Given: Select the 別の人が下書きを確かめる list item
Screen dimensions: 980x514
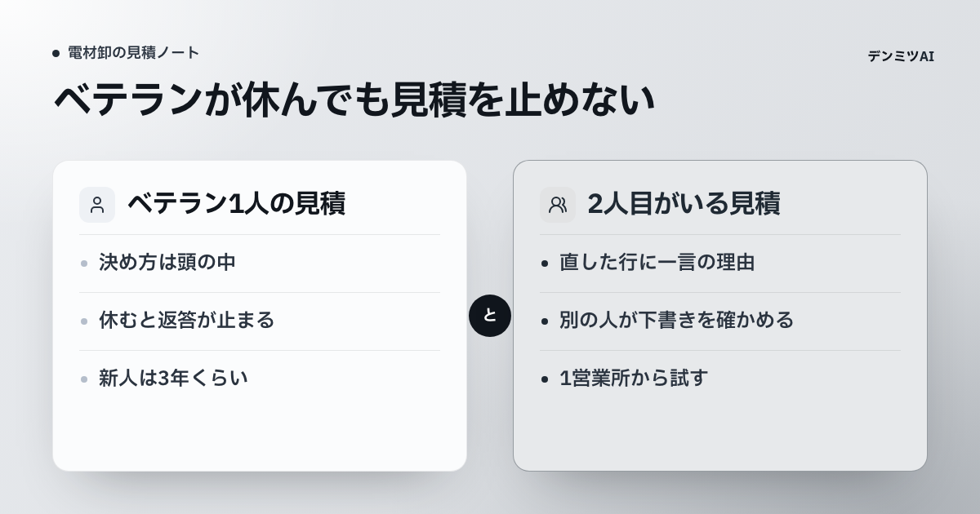Looking at the screenshot, I should coord(720,321).
